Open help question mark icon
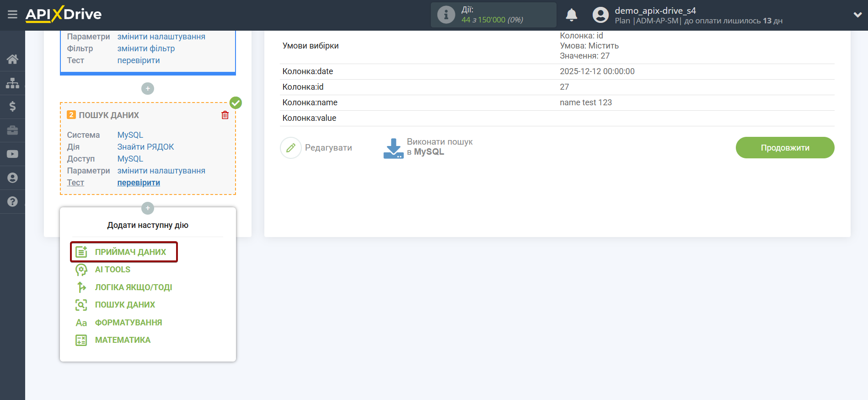The height and width of the screenshot is (400, 868). click(x=12, y=202)
